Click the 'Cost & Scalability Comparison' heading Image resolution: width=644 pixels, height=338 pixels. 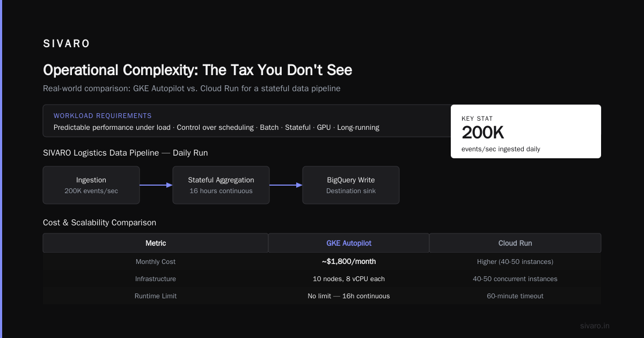99,223
